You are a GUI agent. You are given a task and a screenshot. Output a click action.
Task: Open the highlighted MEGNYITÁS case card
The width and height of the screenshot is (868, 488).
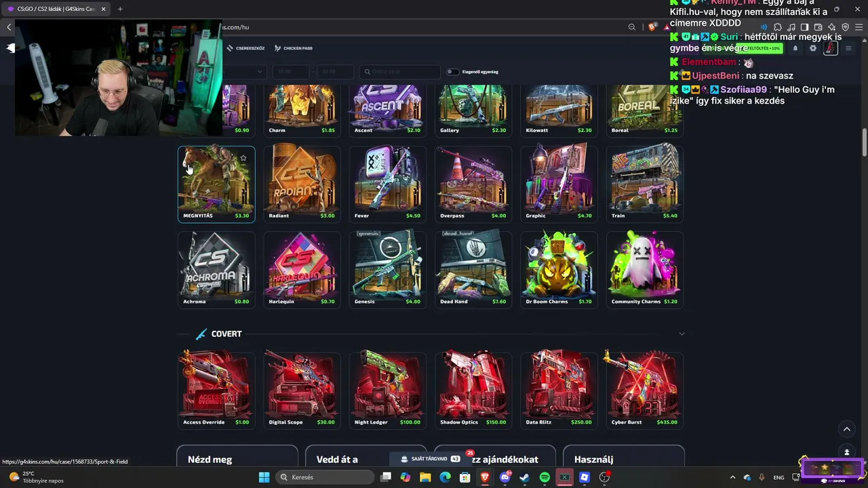tap(216, 184)
